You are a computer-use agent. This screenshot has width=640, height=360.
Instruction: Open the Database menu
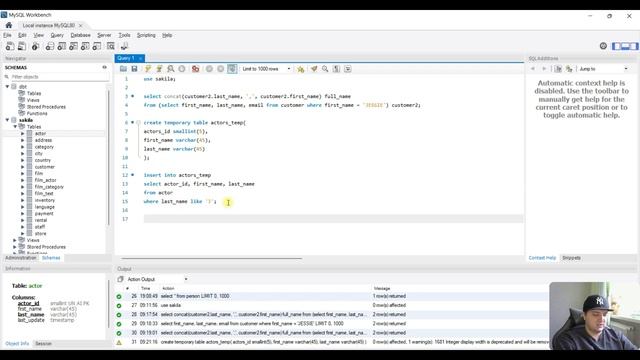click(80, 36)
